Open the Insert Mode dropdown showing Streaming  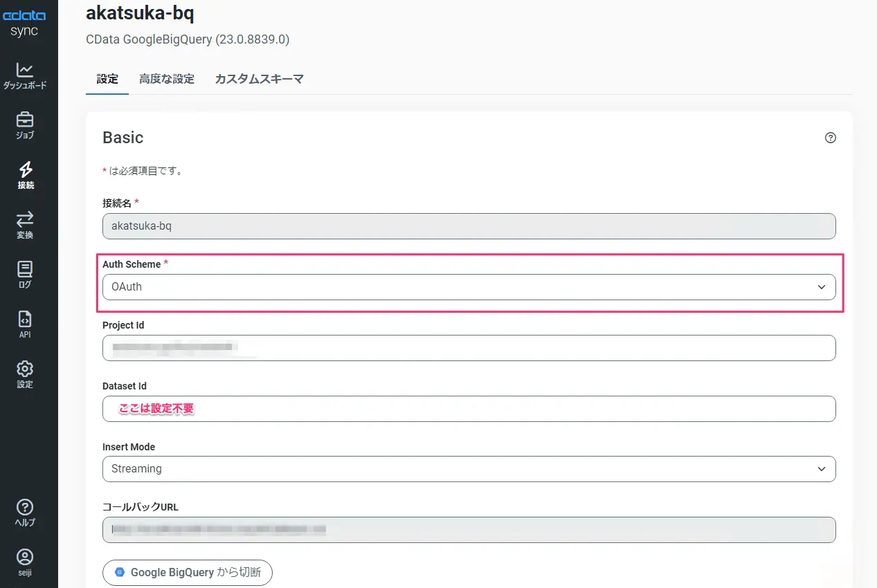[469, 469]
